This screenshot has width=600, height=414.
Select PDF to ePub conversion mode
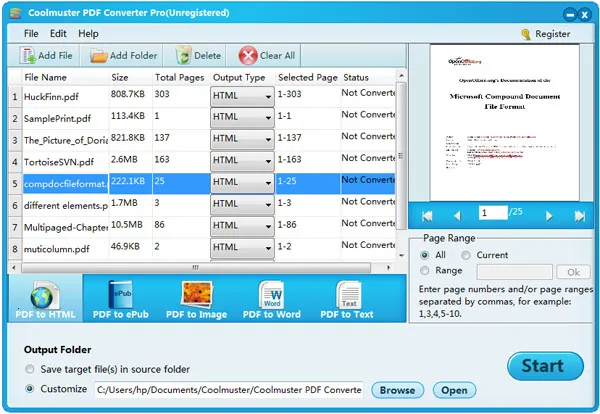tap(118, 298)
